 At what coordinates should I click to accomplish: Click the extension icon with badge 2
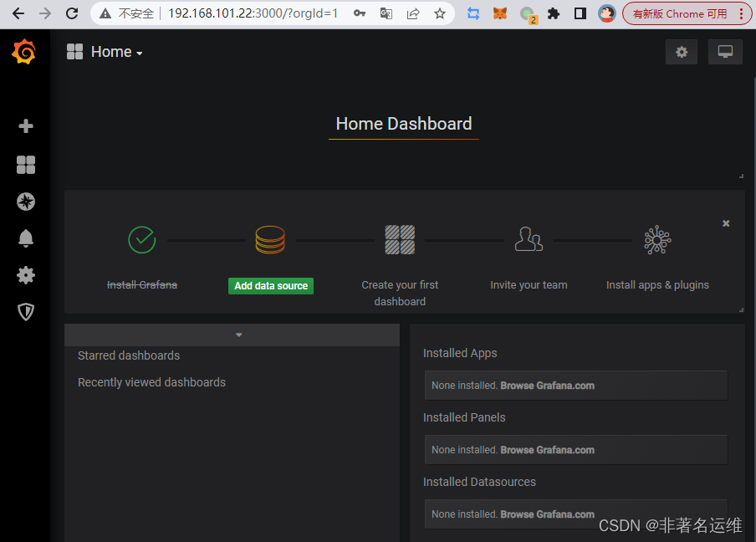528,14
